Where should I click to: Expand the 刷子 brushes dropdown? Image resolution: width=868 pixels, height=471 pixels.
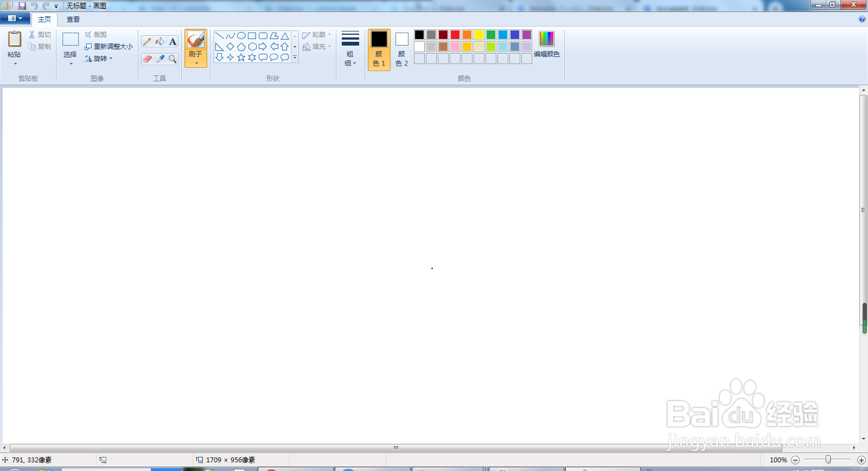[x=196, y=59]
